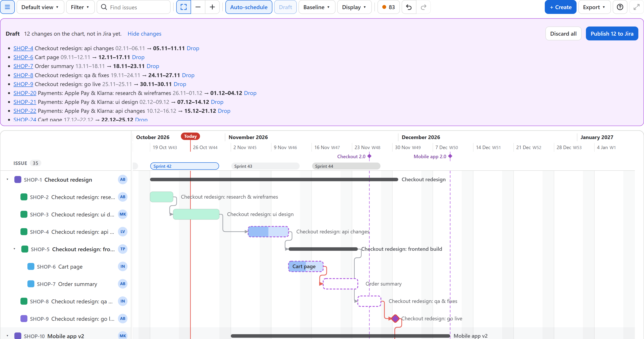
Task: Click the SHOP-1 purple epic icon
Action: point(18,179)
